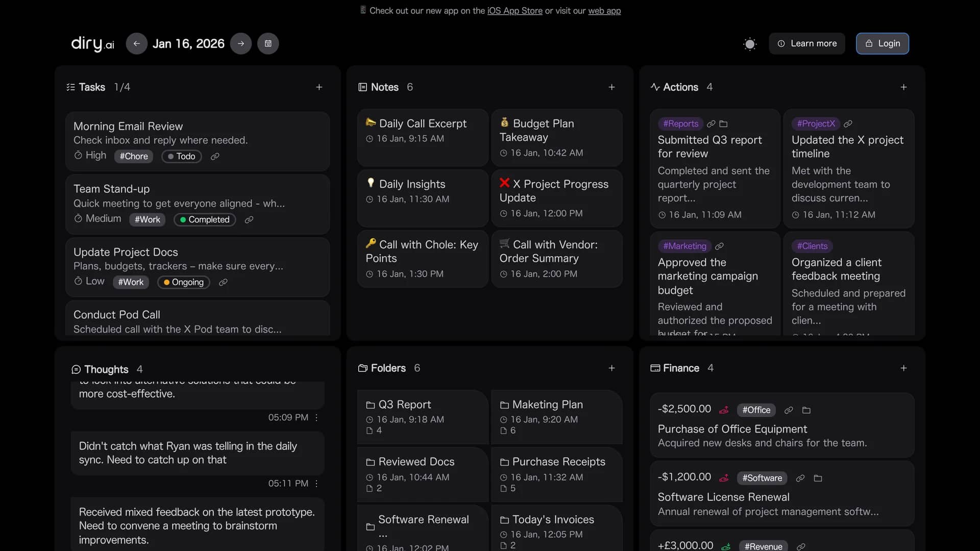Open Daily Call Excerpt note

(423, 137)
